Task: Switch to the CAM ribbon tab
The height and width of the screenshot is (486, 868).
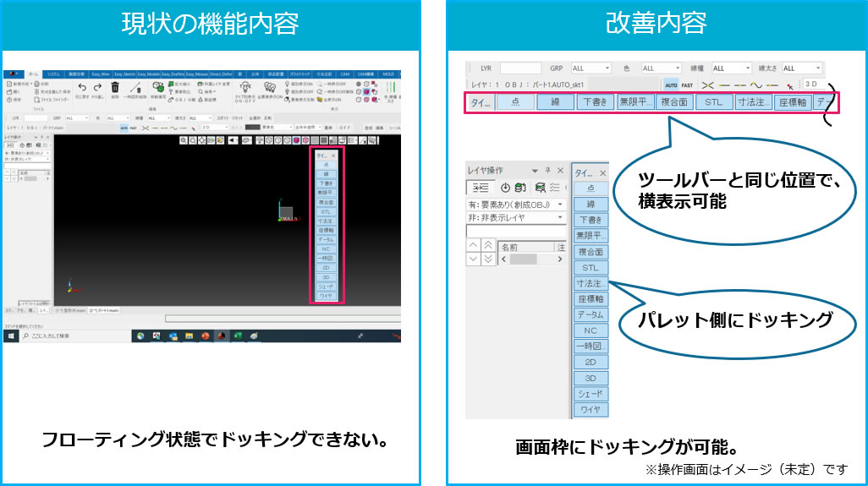Action: point(345,74)
